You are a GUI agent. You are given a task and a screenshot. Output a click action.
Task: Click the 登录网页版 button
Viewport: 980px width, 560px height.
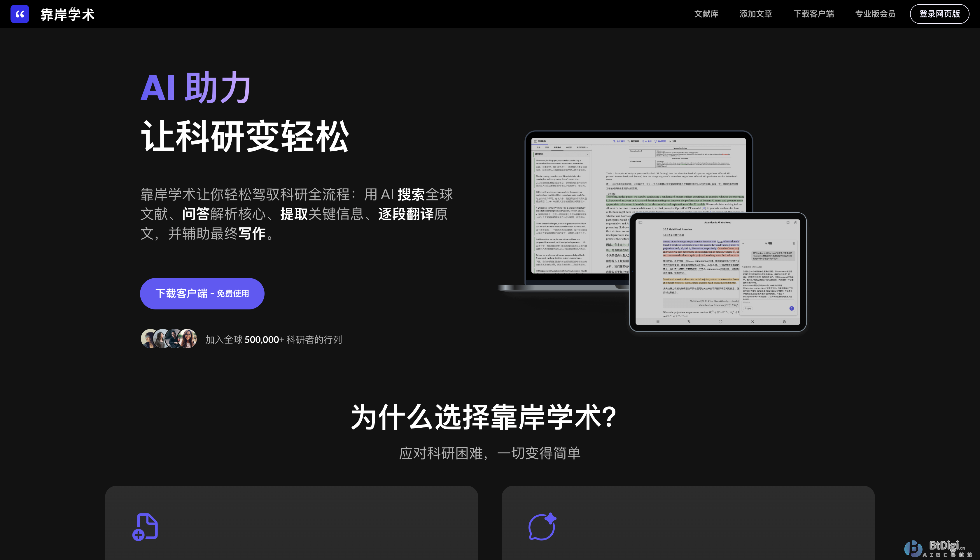click(939, 14)
